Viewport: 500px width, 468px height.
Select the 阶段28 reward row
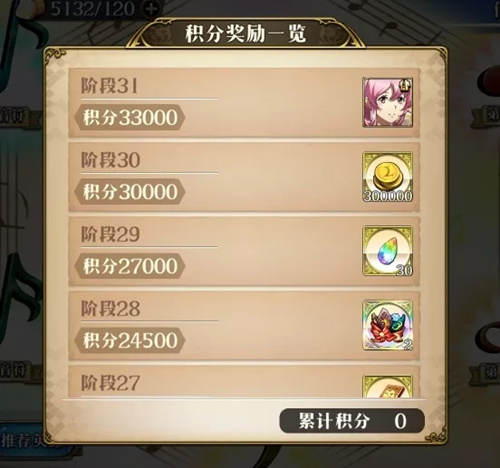click(244, 325)
